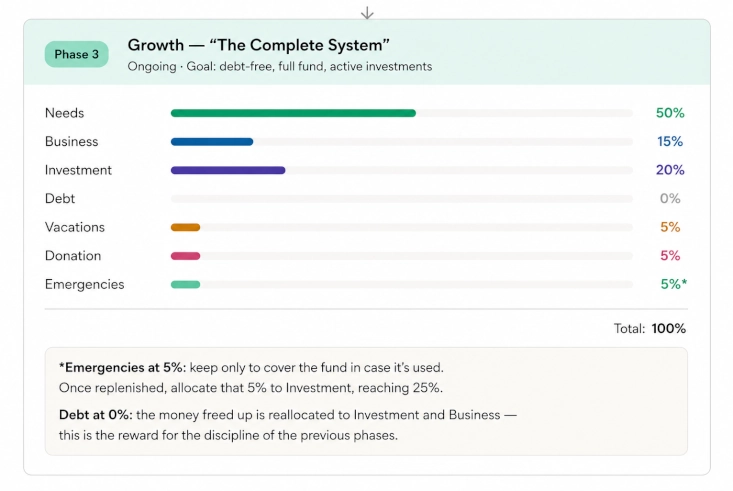Click the 5%* Emergencies value
The image size is (733, 491).
click(x=674, y=284)
